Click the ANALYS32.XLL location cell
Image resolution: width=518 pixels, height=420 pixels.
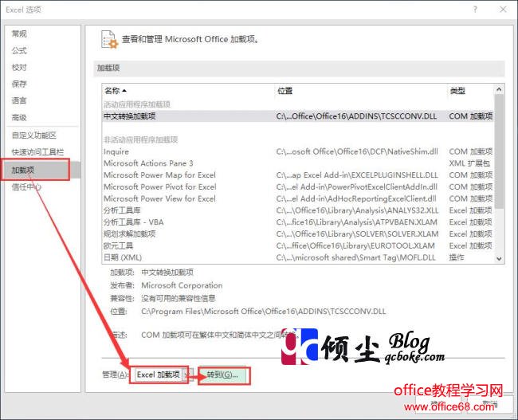click(x=358, y=210)
